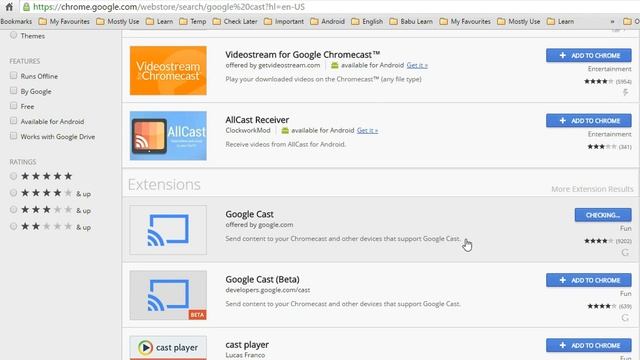
Task: Open the Videostream for Chromecast thumbnail
Action: tap(168, 71)
